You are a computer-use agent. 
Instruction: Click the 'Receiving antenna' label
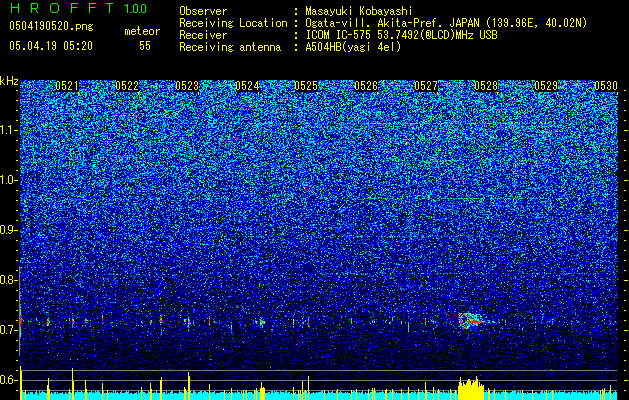[x=230, y=47]
